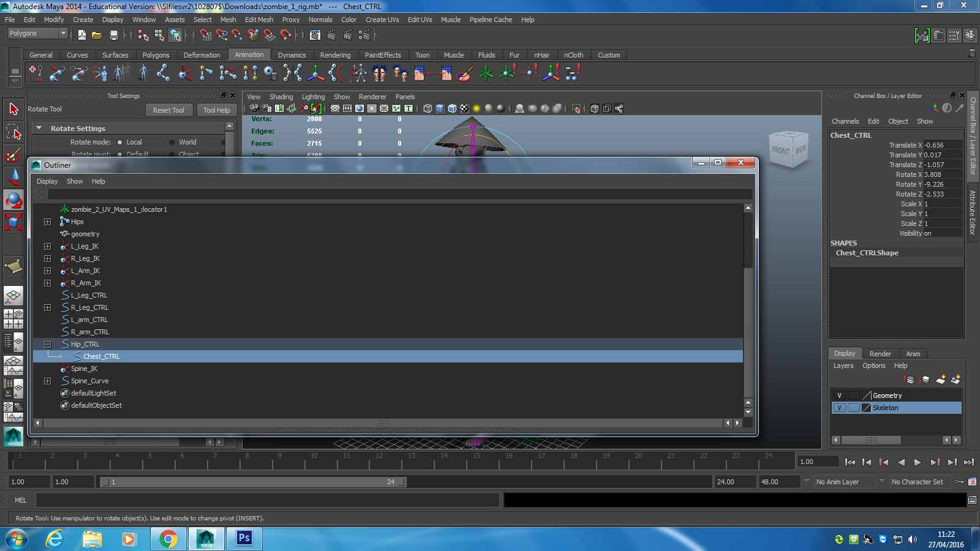
Task: Expand the Hips node in Outliner
Action: [x=47, y=222]
